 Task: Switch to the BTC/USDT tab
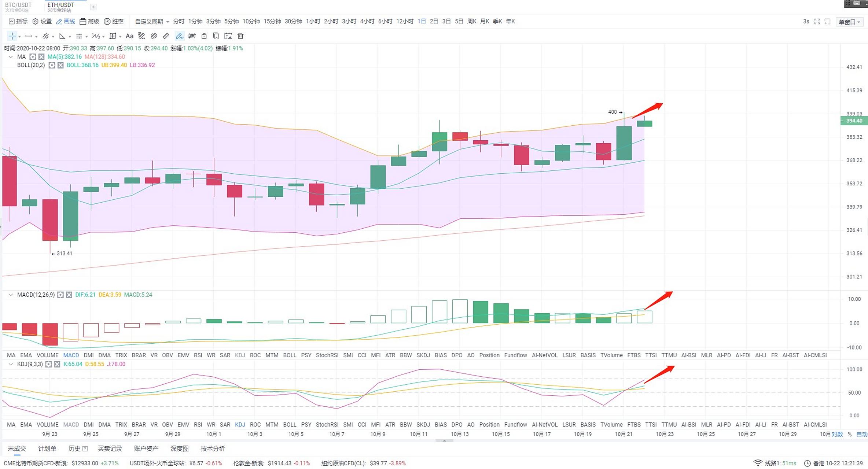click(x=18, y=5)
